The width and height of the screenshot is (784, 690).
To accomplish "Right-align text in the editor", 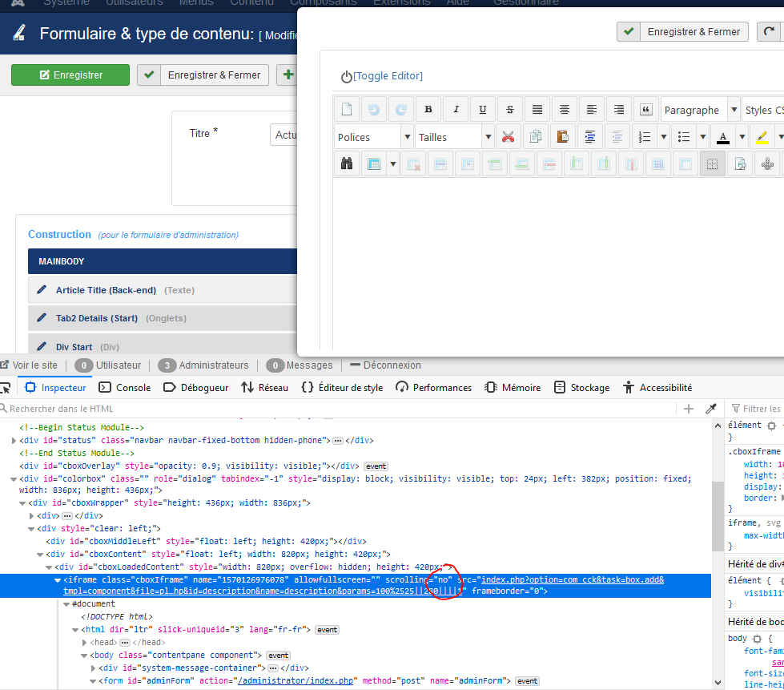I will point(619,109).
